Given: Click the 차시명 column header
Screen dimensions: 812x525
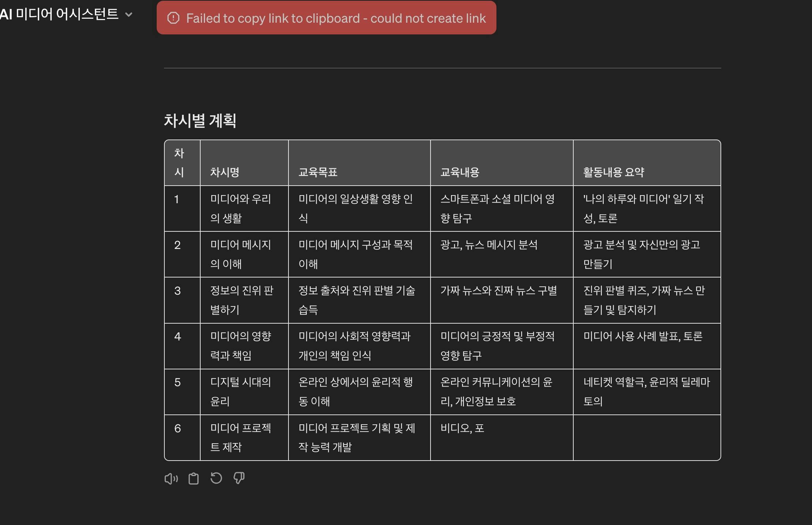Looking at the screenshot, I should pos(224,172).
